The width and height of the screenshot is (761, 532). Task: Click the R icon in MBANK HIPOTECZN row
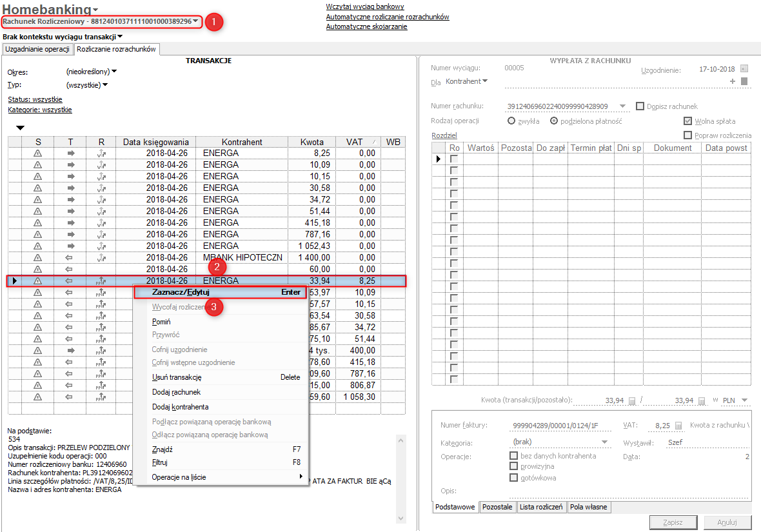[101, 258]
